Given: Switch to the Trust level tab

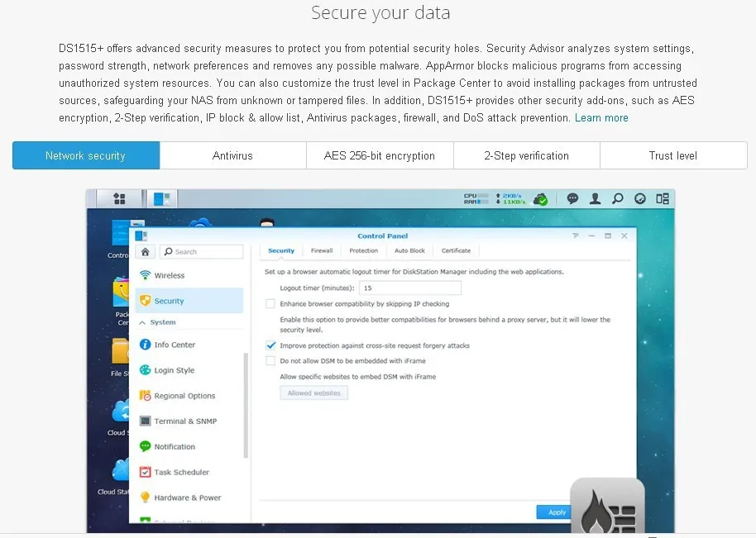Looking at the screenshot, I should pos(673,155).
